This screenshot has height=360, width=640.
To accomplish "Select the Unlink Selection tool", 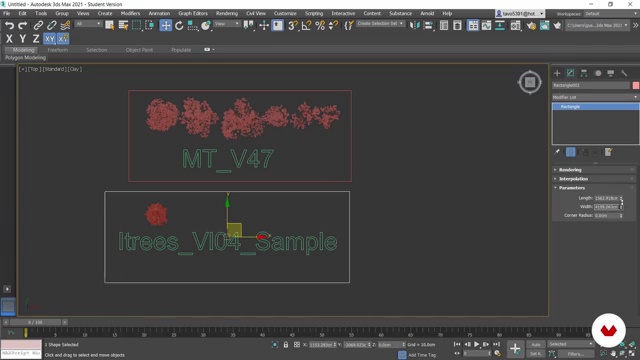I will point(51,25).
